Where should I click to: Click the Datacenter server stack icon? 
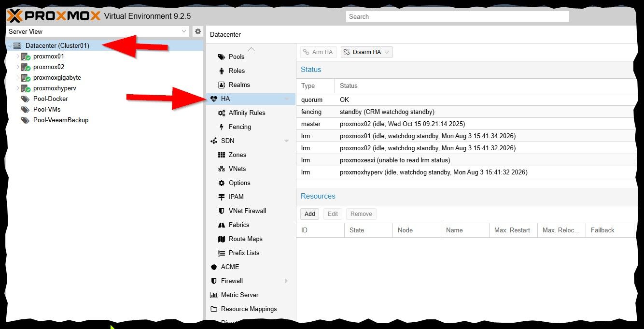click(17, 46)
